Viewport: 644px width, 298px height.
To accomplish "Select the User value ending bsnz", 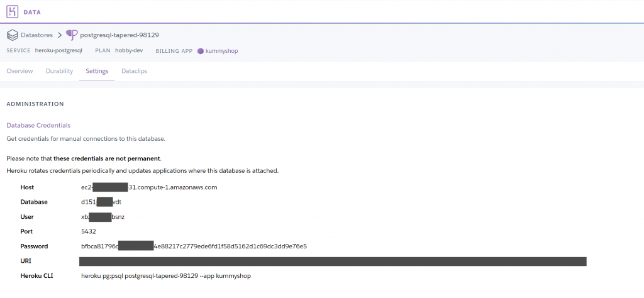I will click(x=103, y=217).
